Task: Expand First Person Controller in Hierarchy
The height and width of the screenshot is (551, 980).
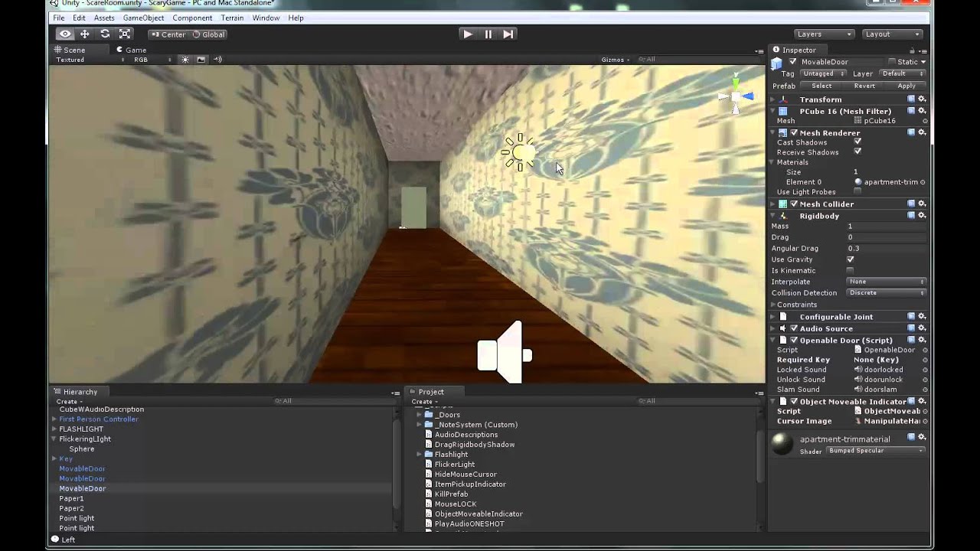Action: click(54, 419)
